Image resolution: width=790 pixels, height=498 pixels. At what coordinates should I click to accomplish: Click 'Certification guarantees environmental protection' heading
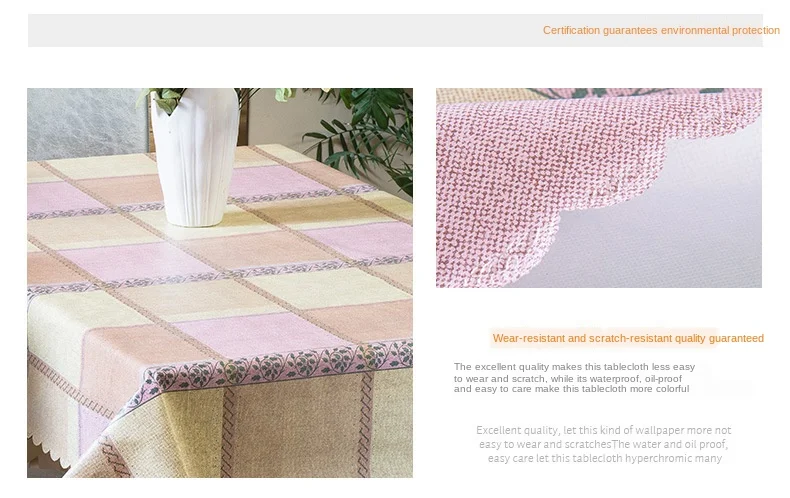pyautogui.click(x=661, y=30)
